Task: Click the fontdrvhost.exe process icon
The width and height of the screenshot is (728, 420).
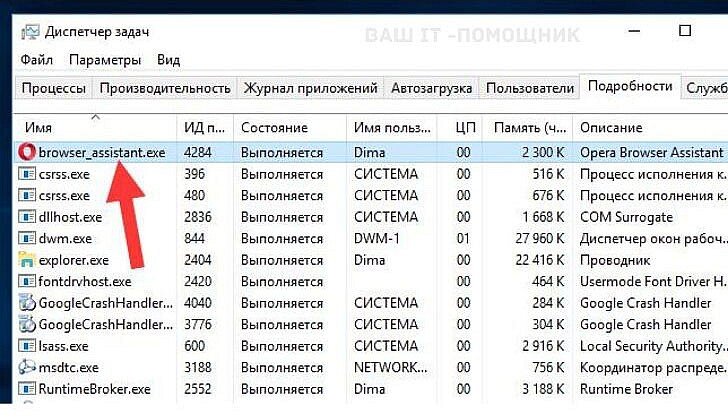Action: 27,281
